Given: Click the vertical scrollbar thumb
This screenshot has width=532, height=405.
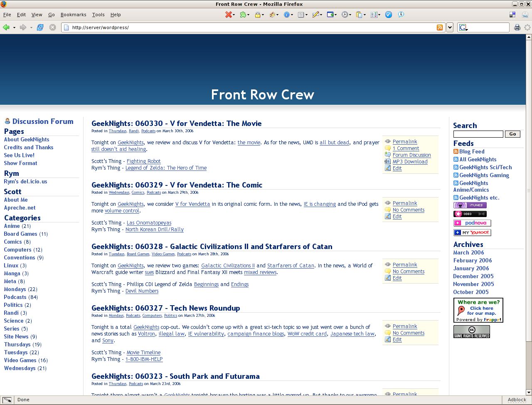Looking at the screenshot, I should pos(529,191).
